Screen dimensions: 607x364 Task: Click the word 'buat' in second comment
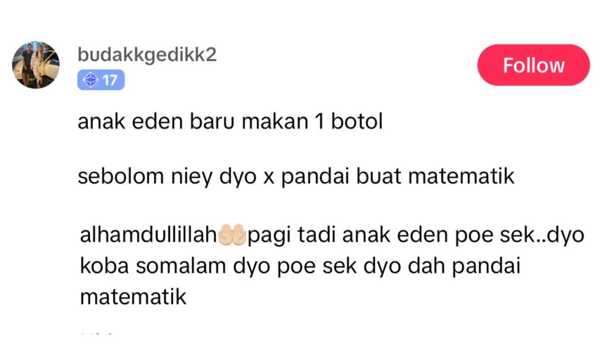tap(379, 176)
